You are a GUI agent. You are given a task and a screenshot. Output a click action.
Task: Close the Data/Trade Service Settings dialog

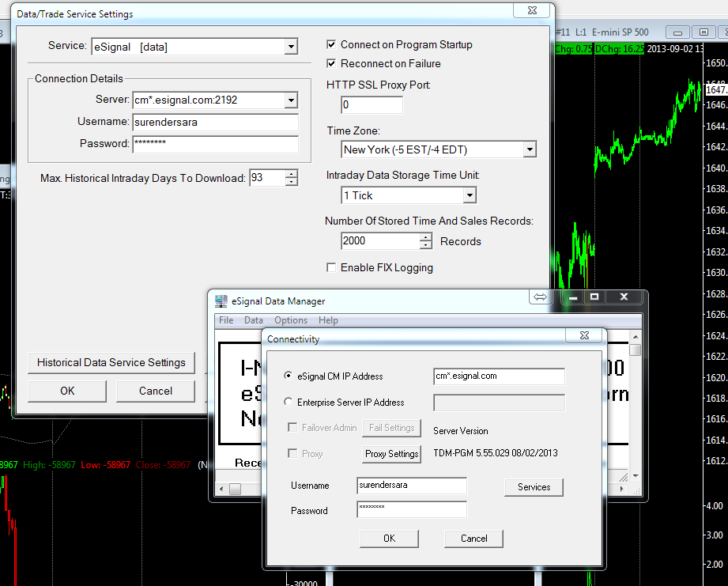point(532,10)
